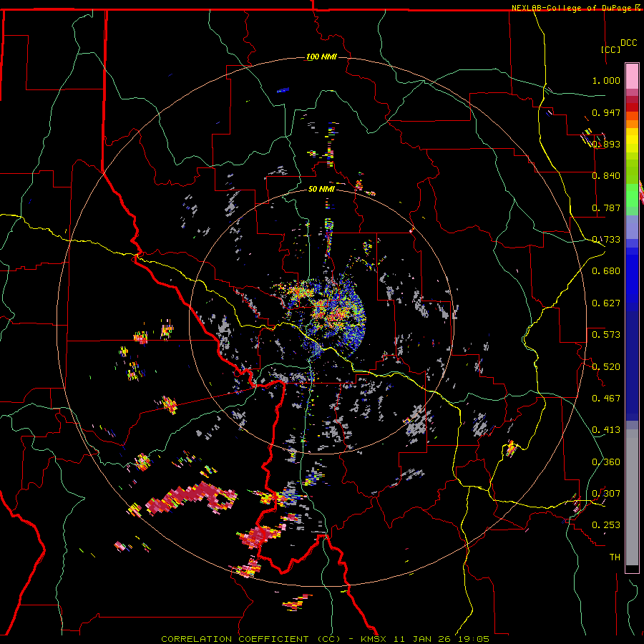Screen dimensions: 644x644
Task: Click the 0.627 scale value
Action: 606,303
